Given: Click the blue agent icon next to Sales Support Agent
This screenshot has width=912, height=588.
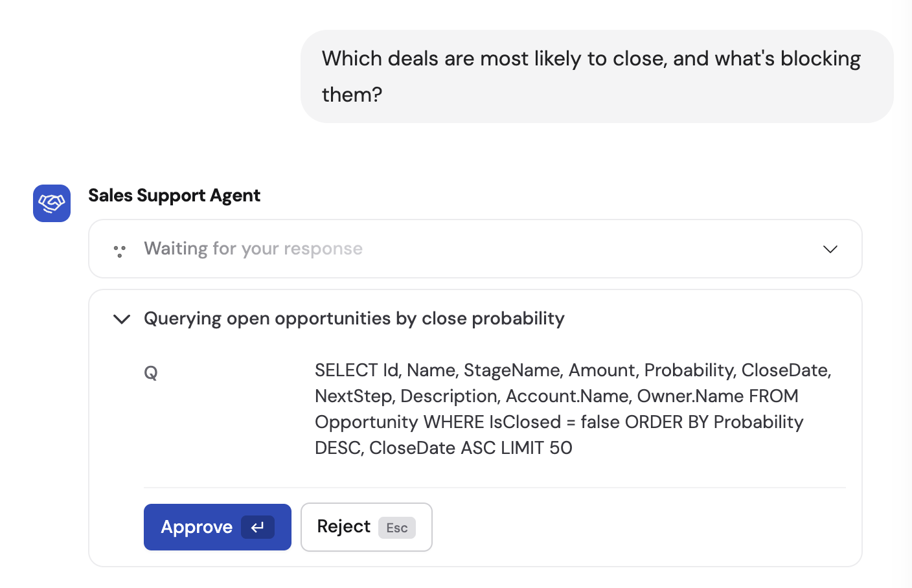Looking at the screenshot, I should (51, 203).
